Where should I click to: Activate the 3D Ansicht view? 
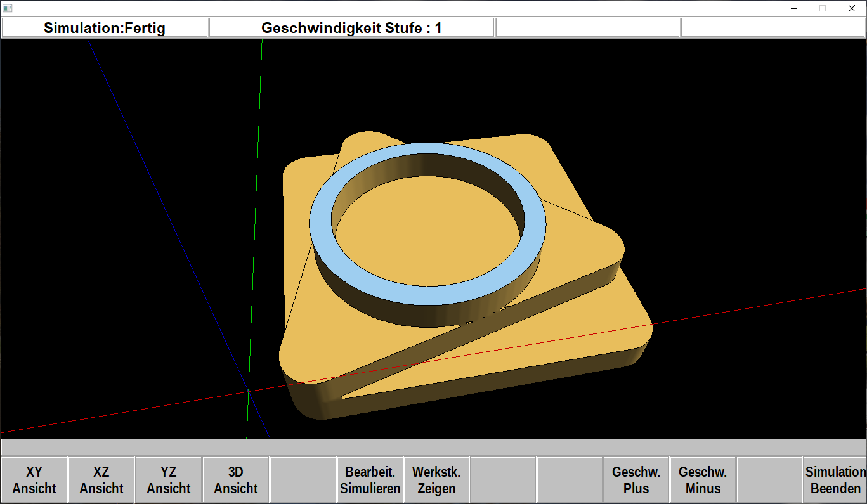click(x=236, y=480)
